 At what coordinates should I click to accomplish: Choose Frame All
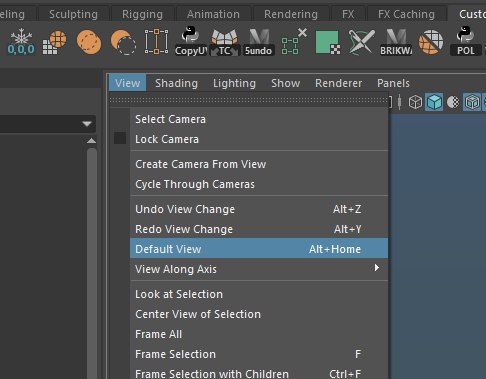(259, 334)
